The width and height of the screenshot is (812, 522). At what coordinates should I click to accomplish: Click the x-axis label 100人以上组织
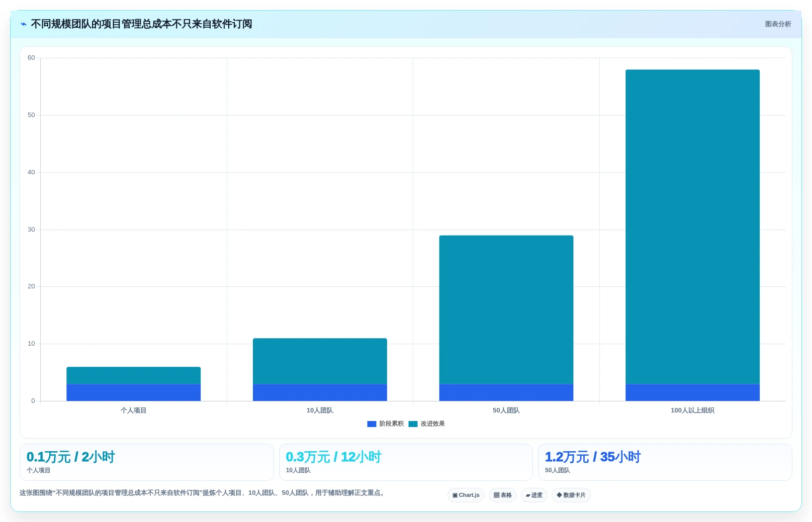click(x=692, y=410)
